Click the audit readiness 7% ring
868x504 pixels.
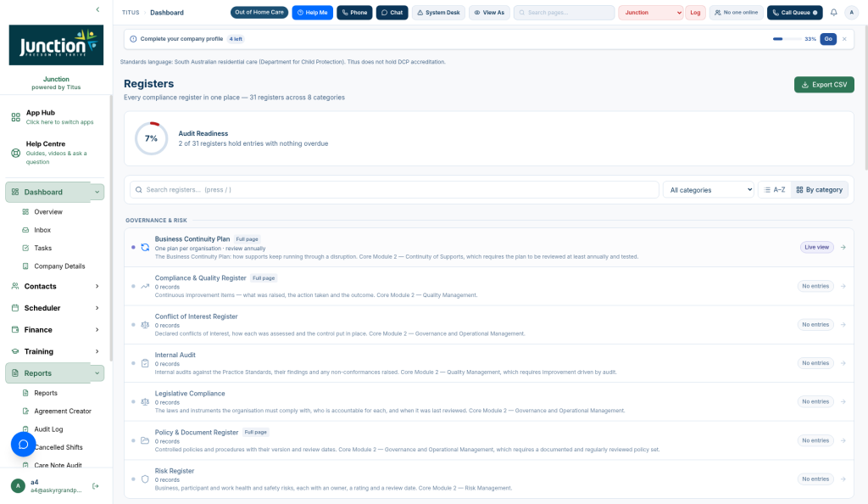pyautogui.click(x=151, y=138)
